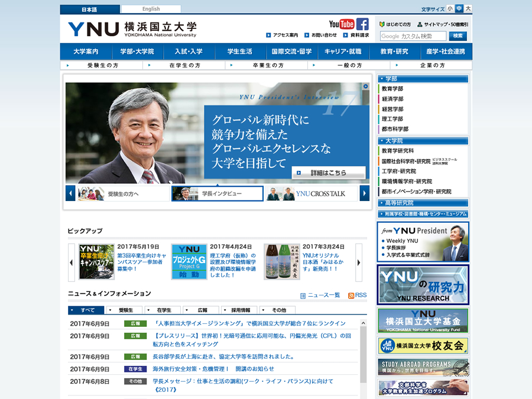
Task: Open 理工学部 faculty link
Action: [x=392, y=119]
